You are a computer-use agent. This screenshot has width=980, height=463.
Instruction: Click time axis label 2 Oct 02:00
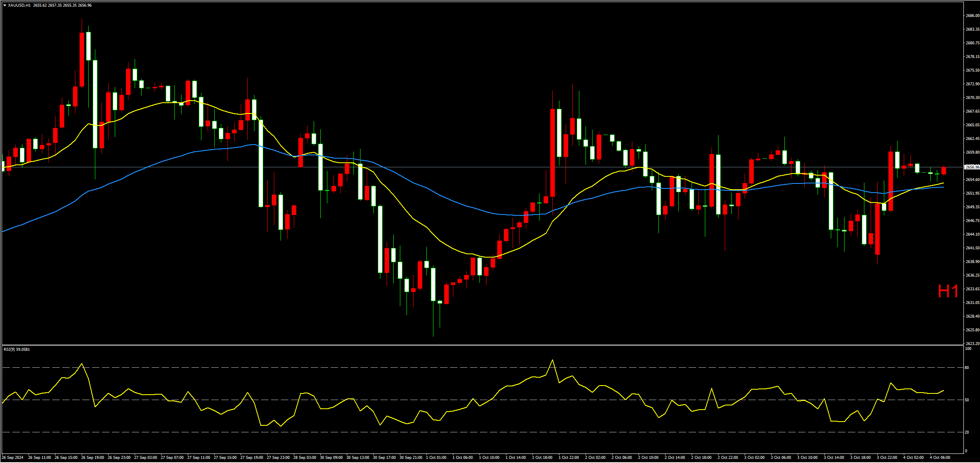(x=595, y=458)
